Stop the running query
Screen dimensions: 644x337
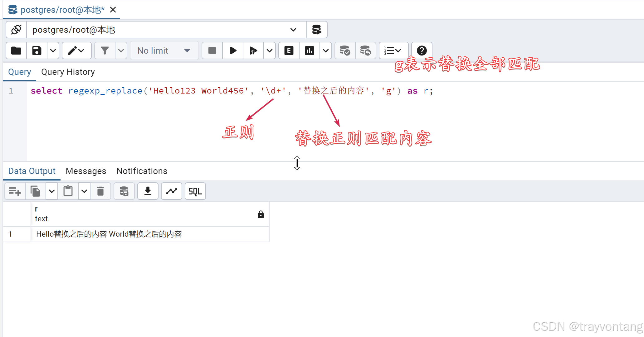tap(212, 51)
